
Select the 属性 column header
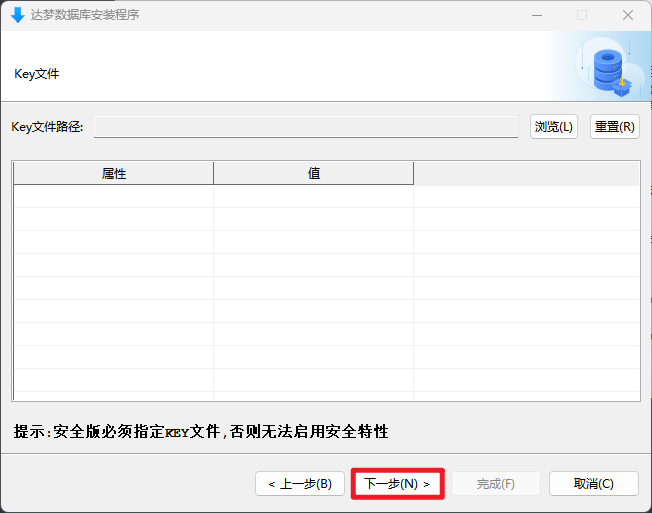point(114,173)
